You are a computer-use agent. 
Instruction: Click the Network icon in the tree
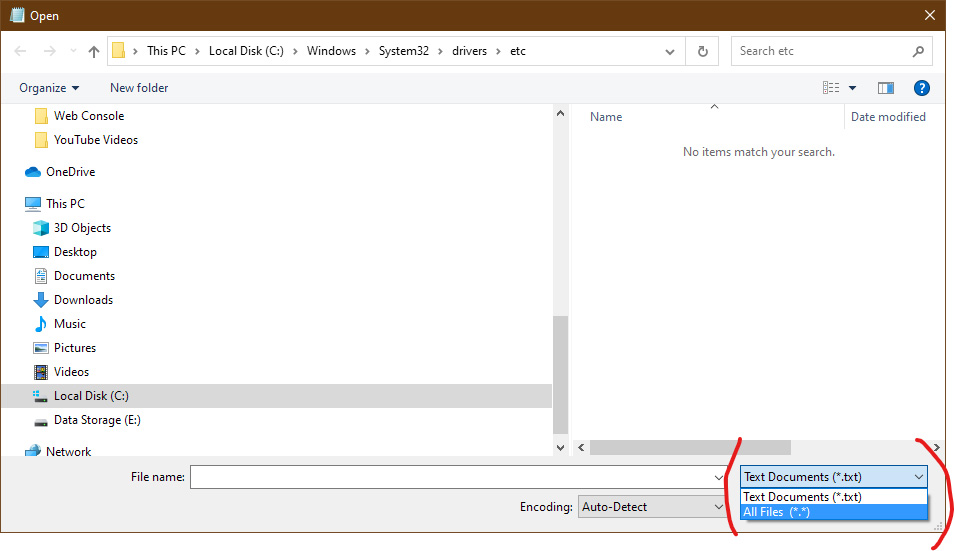[33, 451]
